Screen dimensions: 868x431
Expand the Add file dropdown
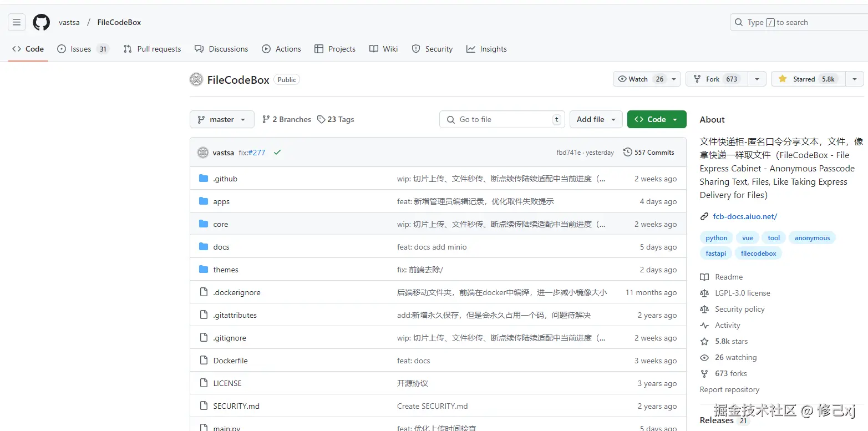pyautogui.click(x=596, y=119)
